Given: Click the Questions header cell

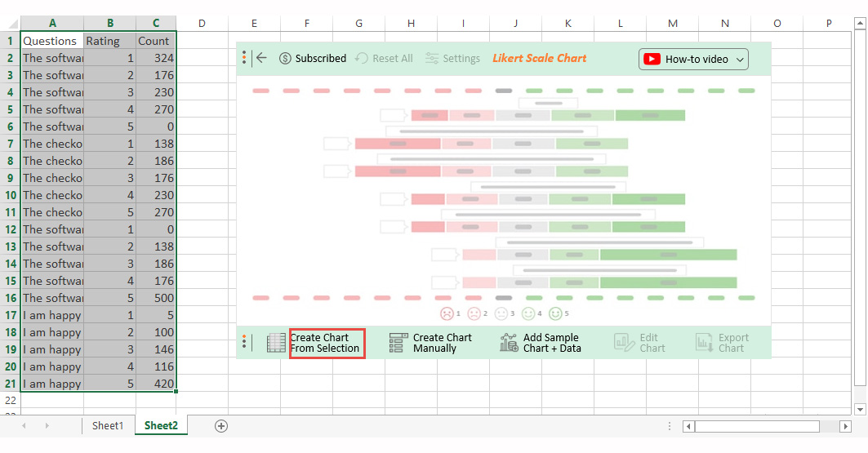Looking at the screenshot, I should pyautogui.click(x=52, y=41).
